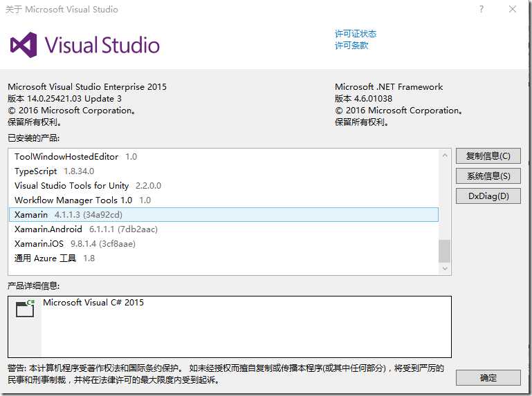Click the 已安装的产品 label
This screenshot has height=396, width=532.
pyautogui.click(x=34, y=138)
